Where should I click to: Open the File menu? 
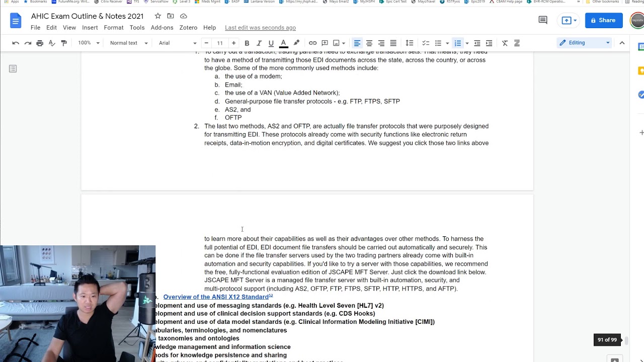(35, 28)
